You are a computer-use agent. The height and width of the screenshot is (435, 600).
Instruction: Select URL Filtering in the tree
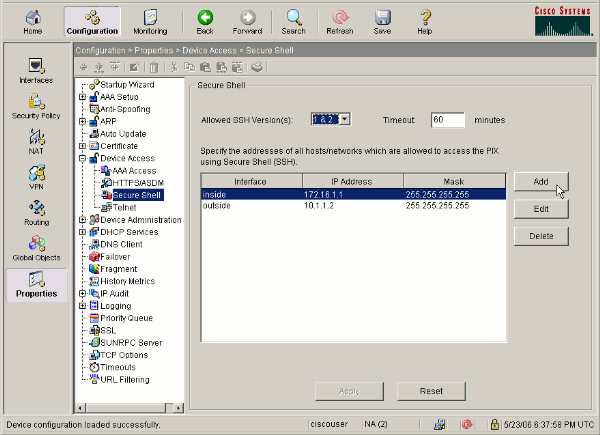[x=125, y=380]
